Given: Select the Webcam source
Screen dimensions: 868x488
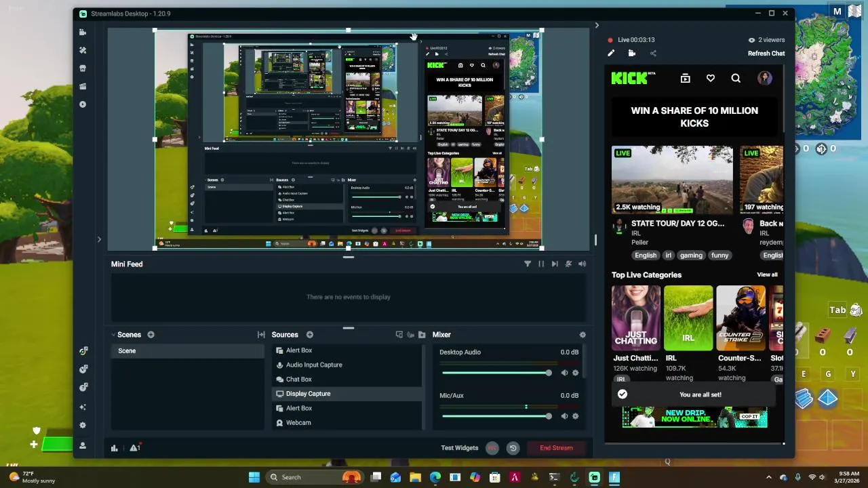Looking at the screenshot, I should [347, 423].
